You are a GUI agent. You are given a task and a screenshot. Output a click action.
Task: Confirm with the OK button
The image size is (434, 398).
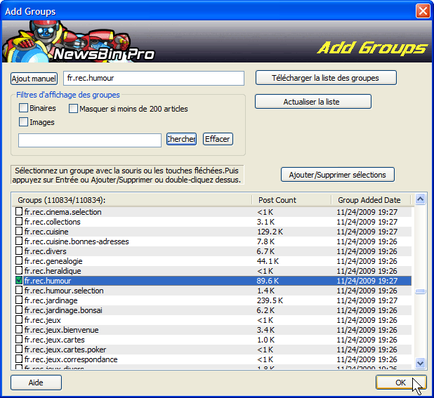[x=401, y=382]
